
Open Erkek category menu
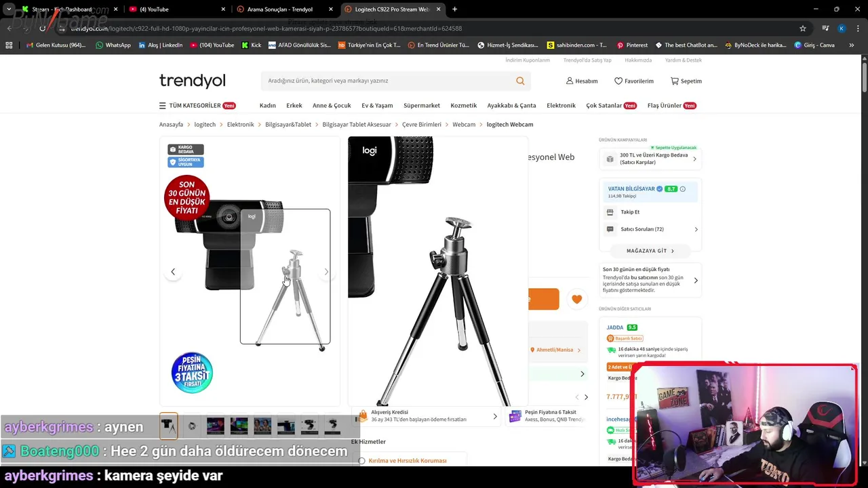294,106
